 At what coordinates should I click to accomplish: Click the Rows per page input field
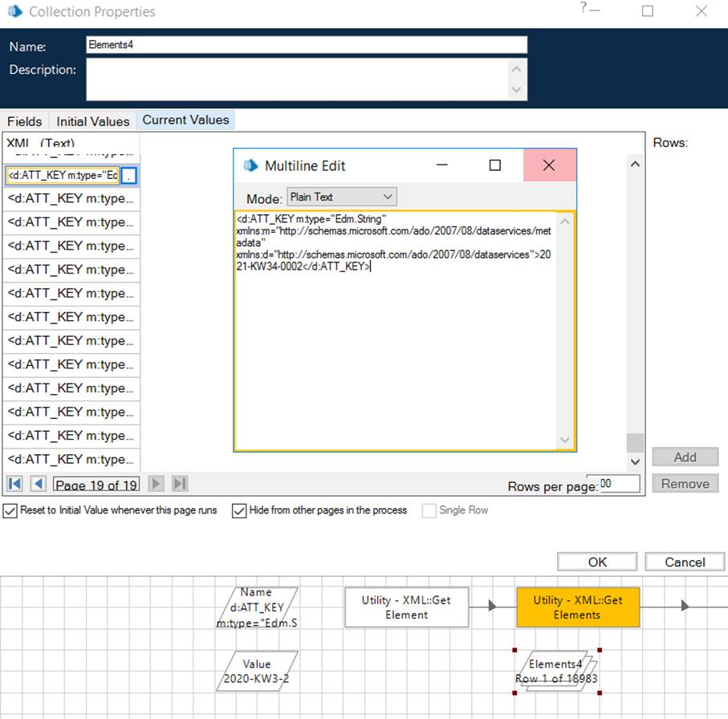[613, 484]
